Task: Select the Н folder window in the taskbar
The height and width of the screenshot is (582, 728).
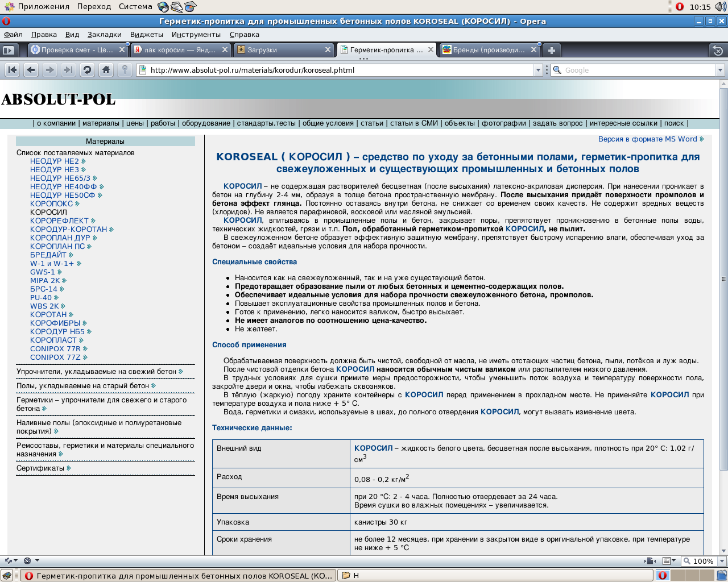Action: pos(495,576)
